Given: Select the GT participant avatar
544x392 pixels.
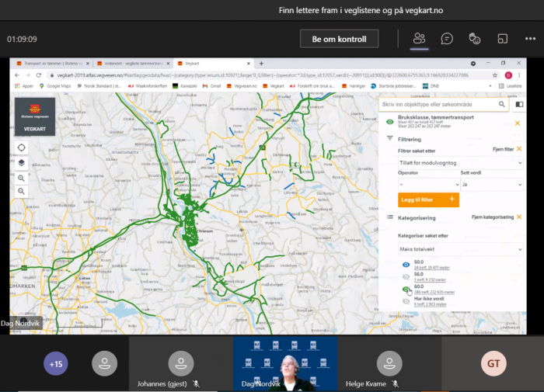Looking at the screenshot, I should click(493, 363).
